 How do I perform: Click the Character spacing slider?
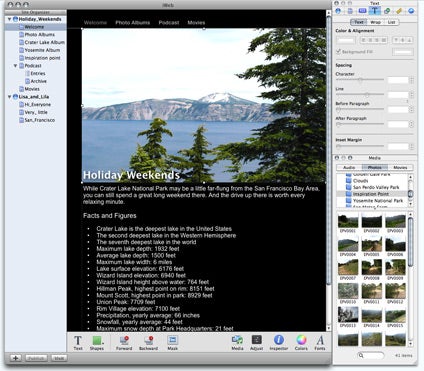tap(360, 80)
